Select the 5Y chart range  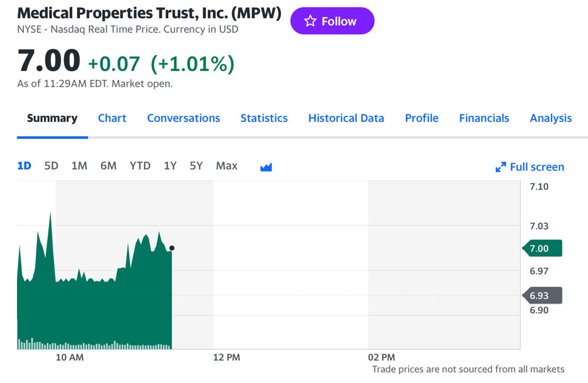click(x=196, y=166)
